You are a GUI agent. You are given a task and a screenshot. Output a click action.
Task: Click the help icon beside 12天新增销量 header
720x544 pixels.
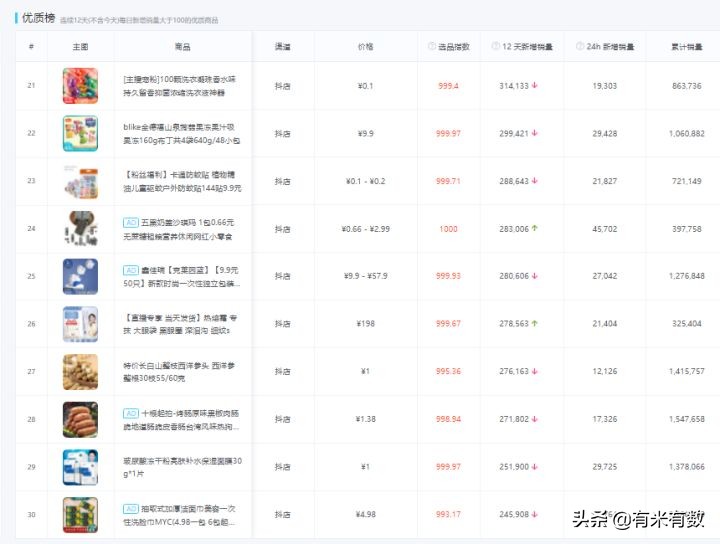point(495,46)
